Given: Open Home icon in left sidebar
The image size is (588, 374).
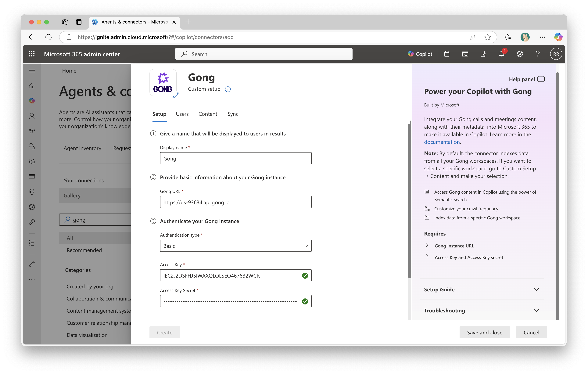Looking at the screenshot, I should coord(32,86).
